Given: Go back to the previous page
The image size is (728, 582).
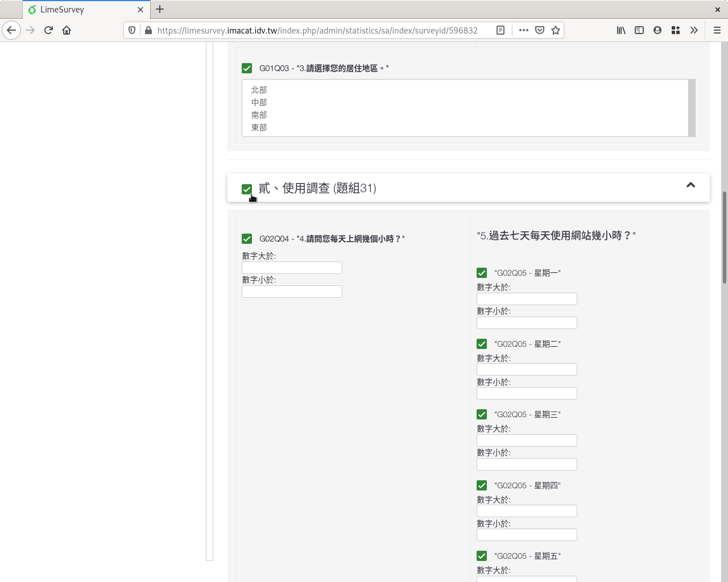Looking at the screenshot, I should [x=11, y=30].
